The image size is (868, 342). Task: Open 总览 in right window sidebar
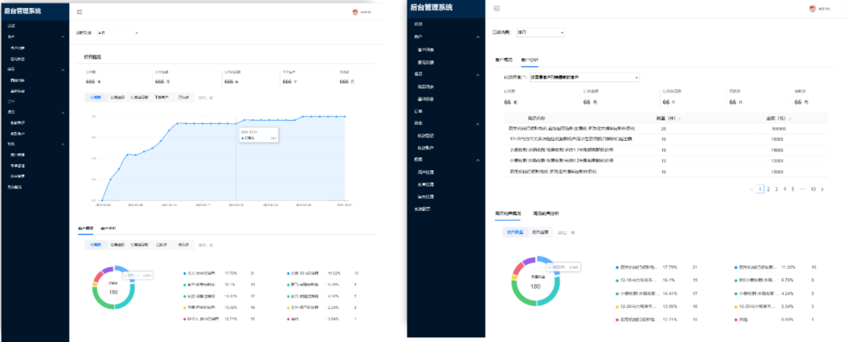pyautogui.click(x=419, y=24)
